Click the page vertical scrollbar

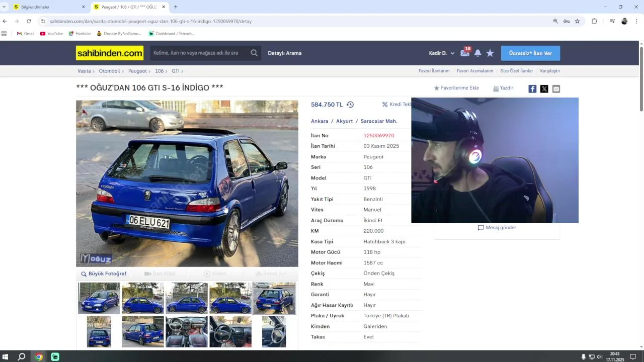coord(641,78)
